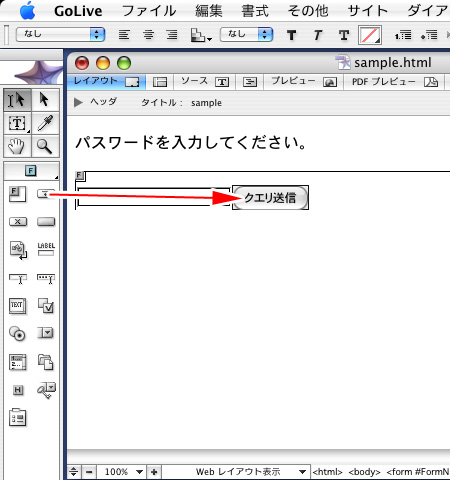Viewport: 450px width, 480px height.
Task: Expand the ヘッダ section triangle
Action: click(78, 102)
